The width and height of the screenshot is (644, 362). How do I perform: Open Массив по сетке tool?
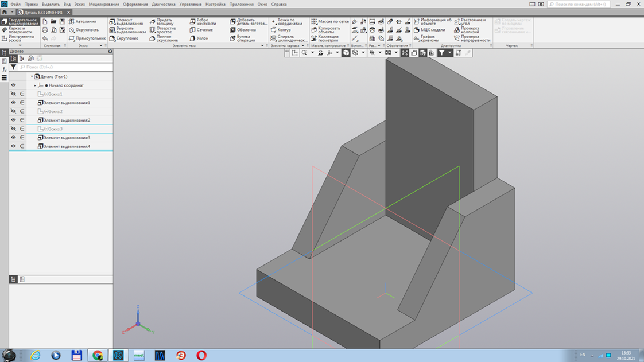pos(330,21)
